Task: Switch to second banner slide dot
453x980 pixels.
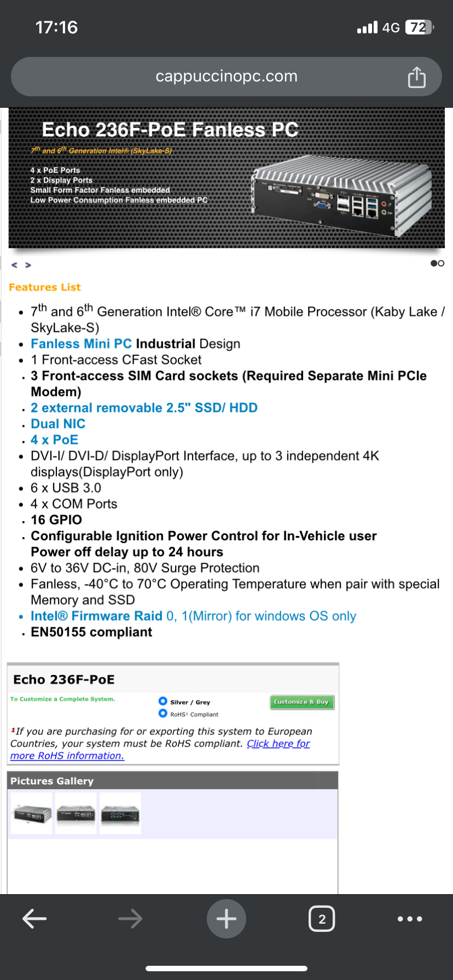Action: [442, 264]
